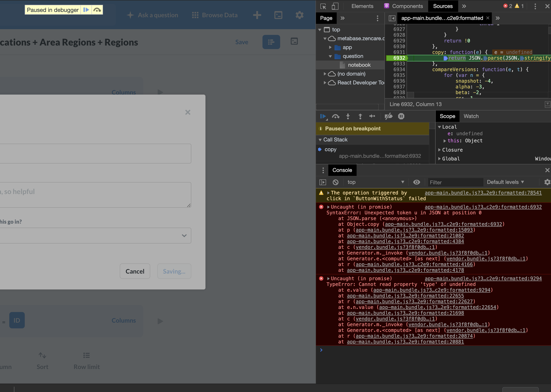Click Save on the Regions question
Screen dimensions: 551x392
pyautogui.click(x=242, y=42)
